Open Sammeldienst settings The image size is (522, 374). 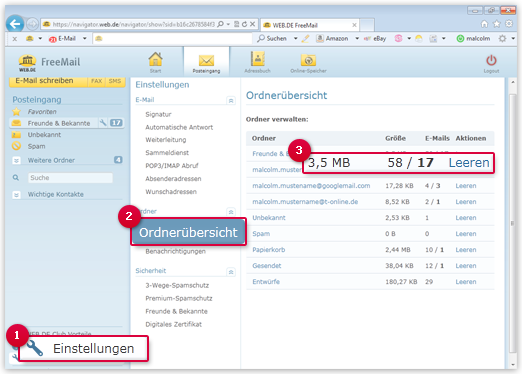pyautogui.click(x=167, y=153)
